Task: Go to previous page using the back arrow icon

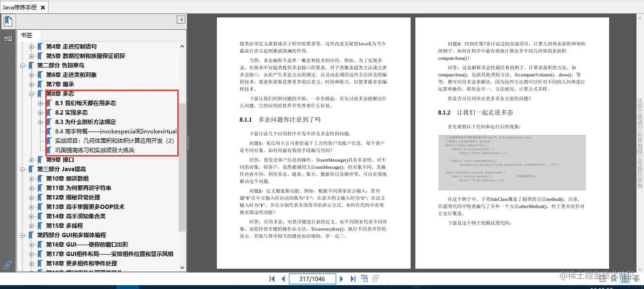Action: 283,279
